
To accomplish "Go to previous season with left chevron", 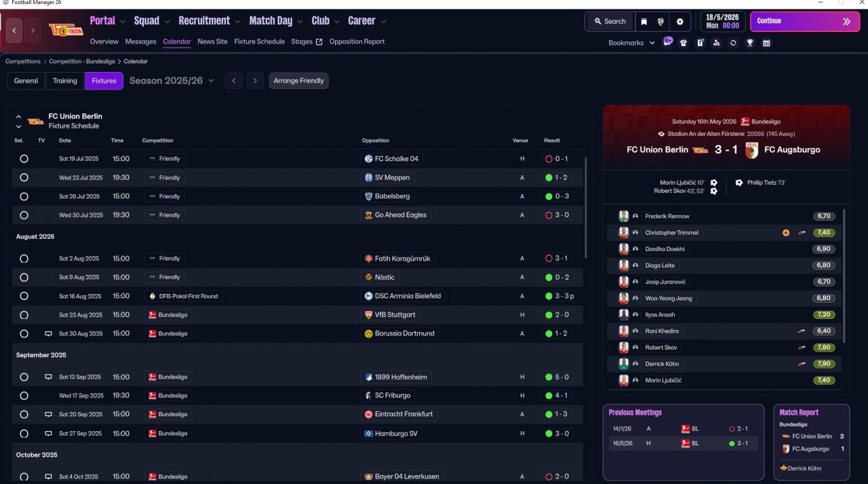I will (233, 81).
